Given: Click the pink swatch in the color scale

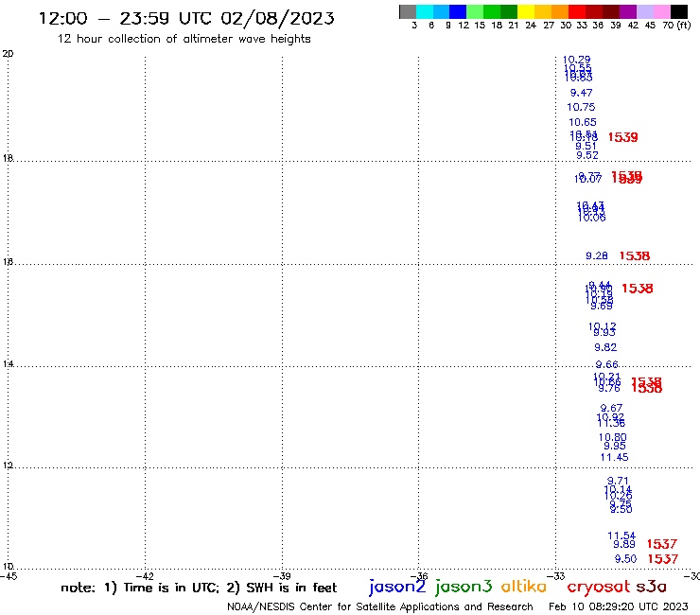Looking at the screenshot, I should [661, 11].
